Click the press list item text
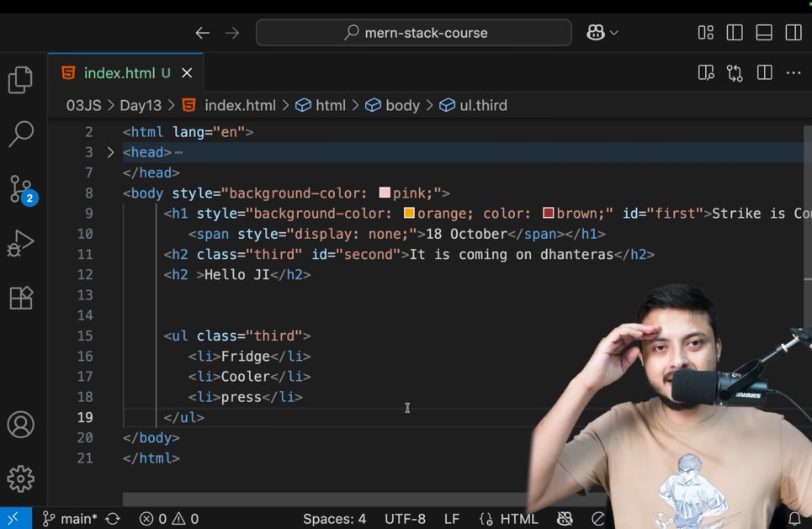Image resolution: width=812 pixels, height=529 pixels. point(241,397)
